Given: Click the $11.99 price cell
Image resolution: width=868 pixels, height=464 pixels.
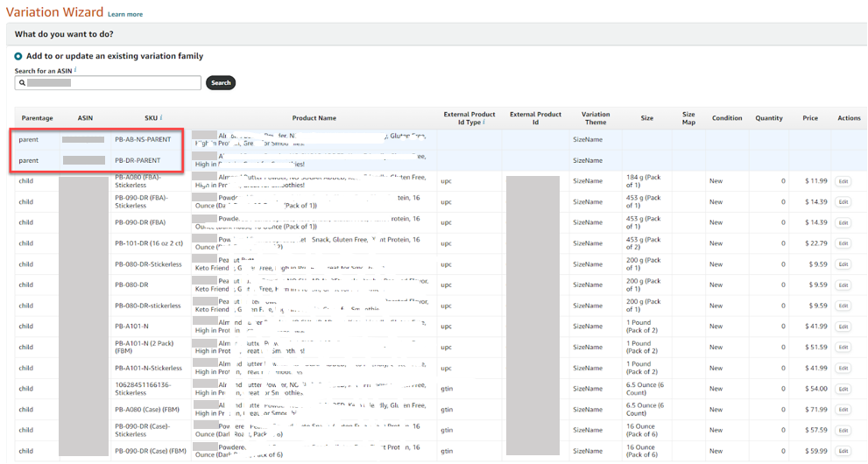Looking at the screenshot, I should point(816,181).
